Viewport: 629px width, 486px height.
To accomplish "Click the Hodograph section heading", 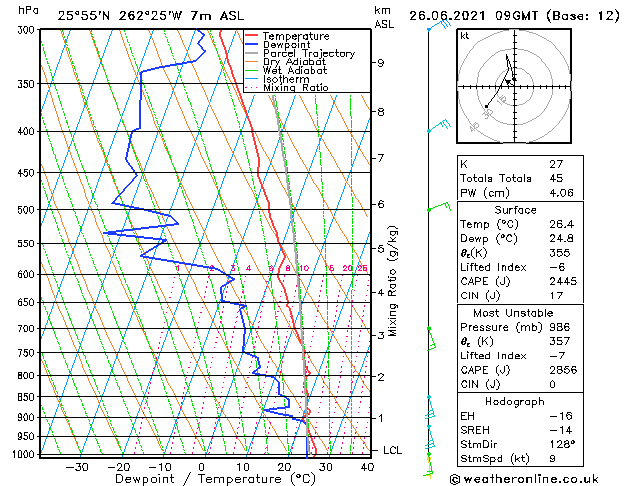I will point(515,402).
